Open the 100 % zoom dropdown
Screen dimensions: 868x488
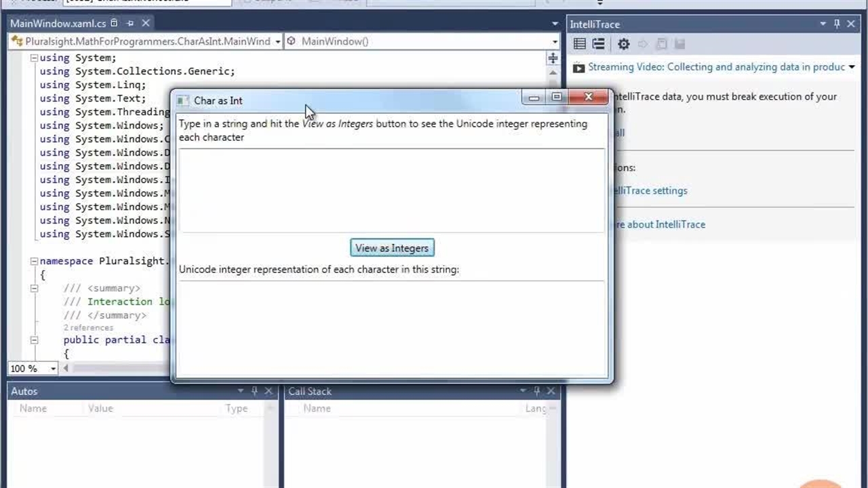click(53, 369)
